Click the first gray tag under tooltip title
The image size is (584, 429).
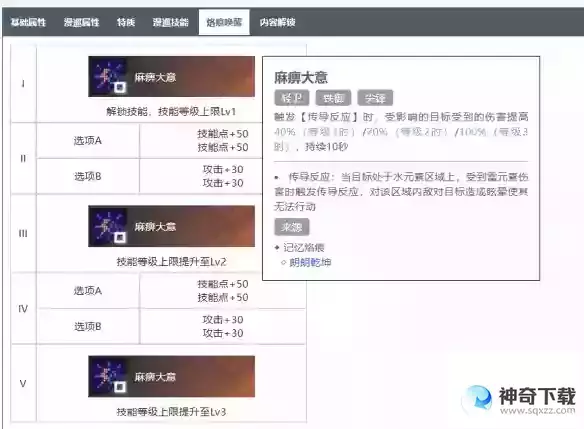coord(292,98)
